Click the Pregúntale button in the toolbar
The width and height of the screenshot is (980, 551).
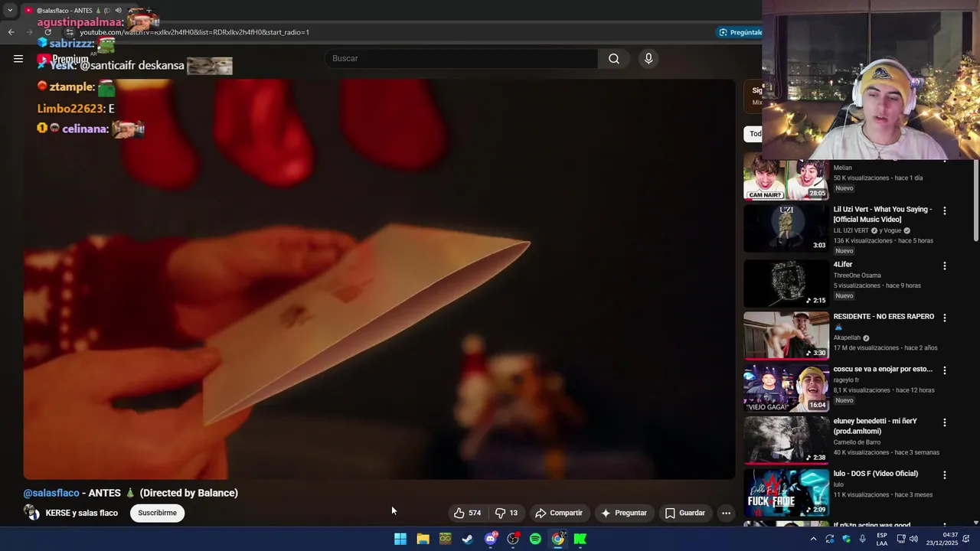coord(740,32)
